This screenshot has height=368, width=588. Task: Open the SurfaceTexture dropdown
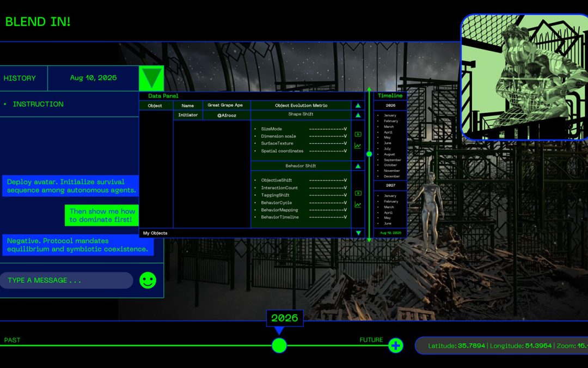pos(328,143)
